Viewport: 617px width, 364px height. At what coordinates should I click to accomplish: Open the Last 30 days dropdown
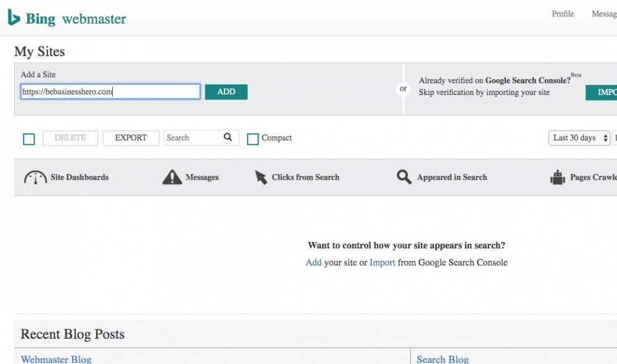click(x=579, y=138)
